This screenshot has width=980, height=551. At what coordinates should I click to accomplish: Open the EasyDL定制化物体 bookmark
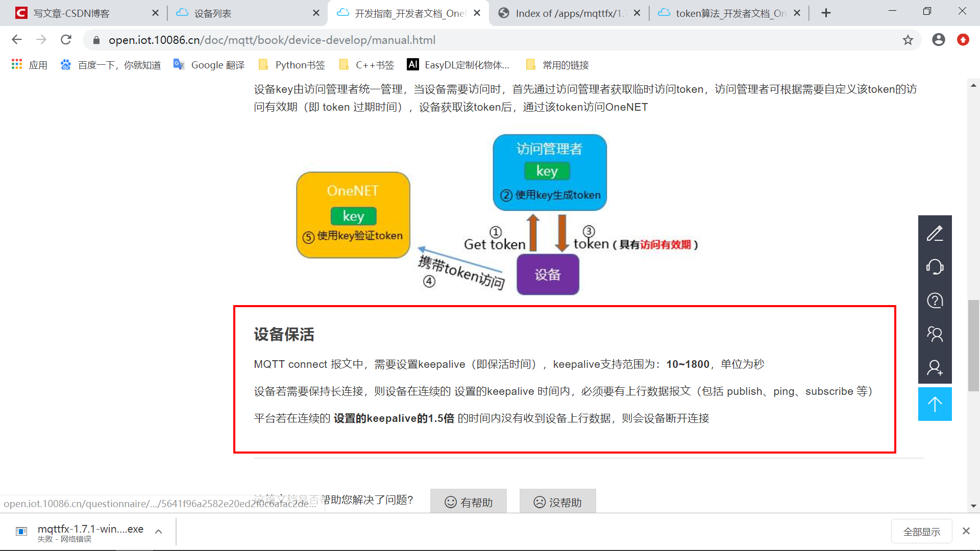pyautogui.click(x=458, y=65)
